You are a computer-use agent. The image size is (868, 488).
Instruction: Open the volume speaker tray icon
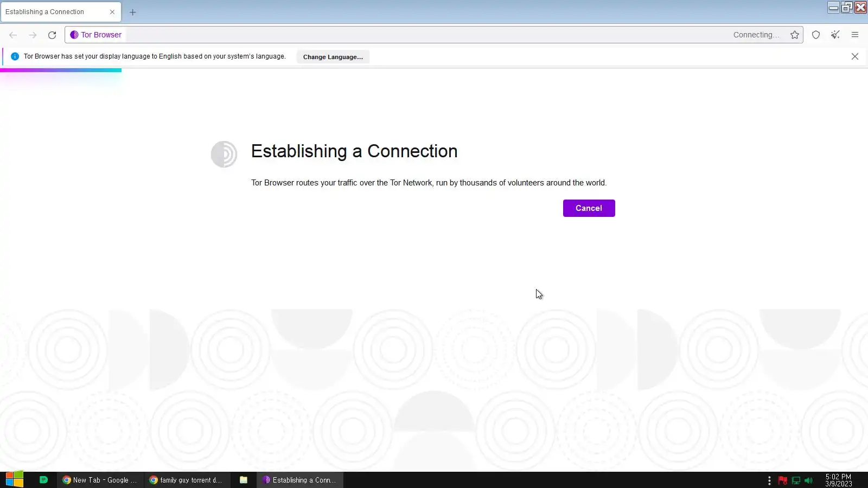(x=809, y=480)
